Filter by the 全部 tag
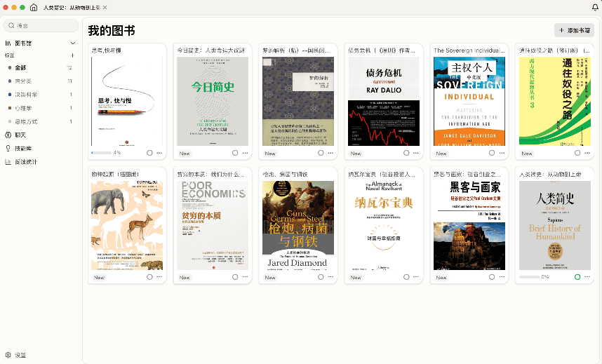This screenshot has height=364, width=602. coord(20,67)
